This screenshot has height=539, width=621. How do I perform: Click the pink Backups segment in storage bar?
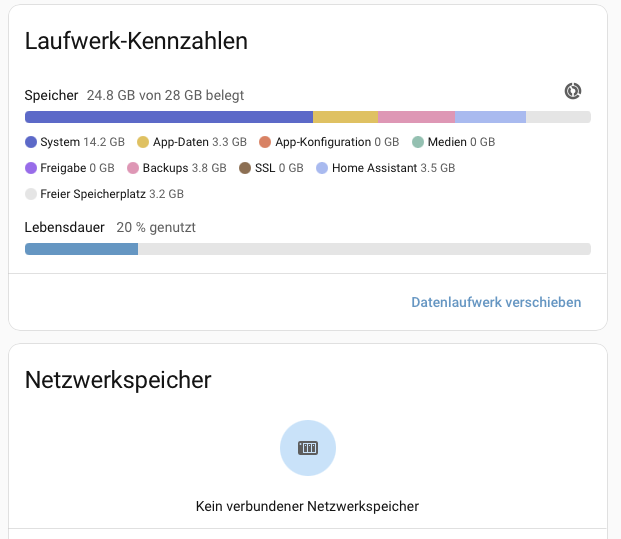[417, 117]
